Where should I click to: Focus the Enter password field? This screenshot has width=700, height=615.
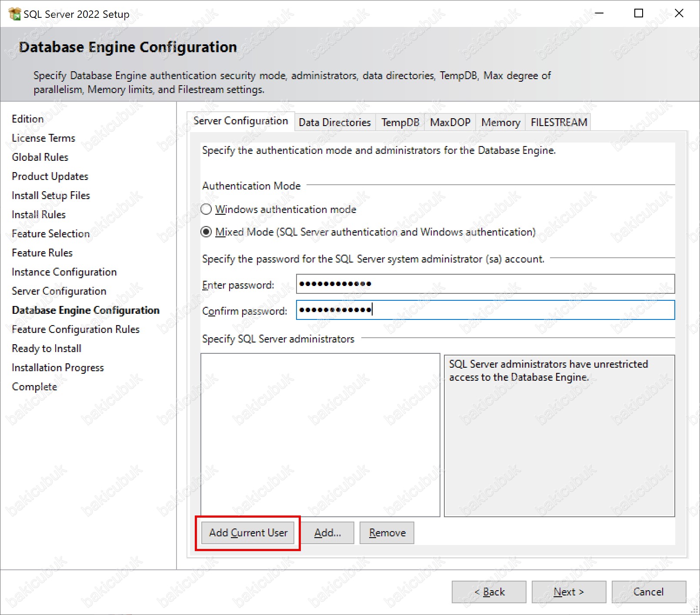tap(486, 284)
